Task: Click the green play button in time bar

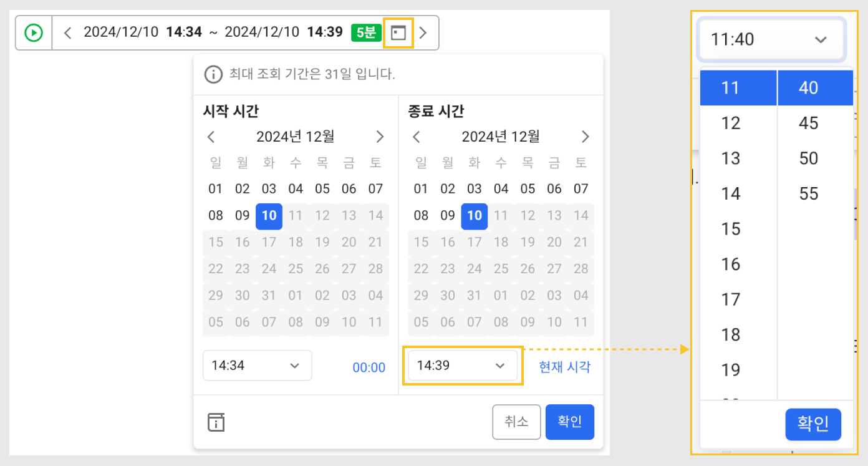Action: pos(34,32)
